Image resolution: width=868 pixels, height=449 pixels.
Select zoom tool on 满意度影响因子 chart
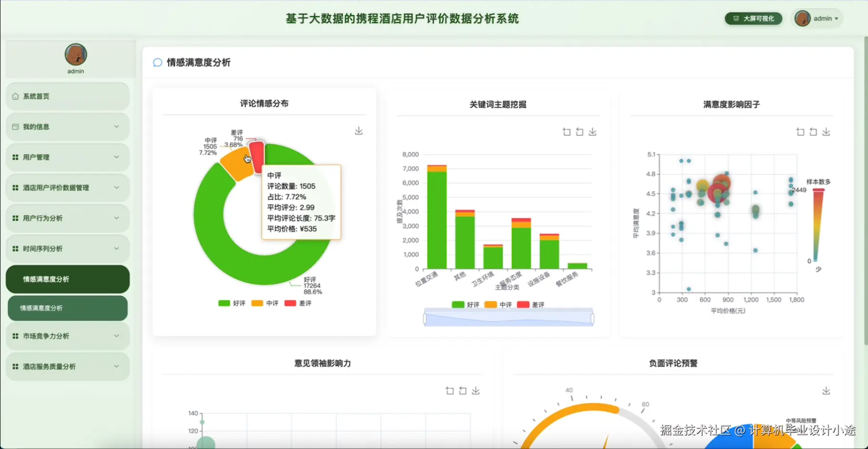[x=801, y=132]
